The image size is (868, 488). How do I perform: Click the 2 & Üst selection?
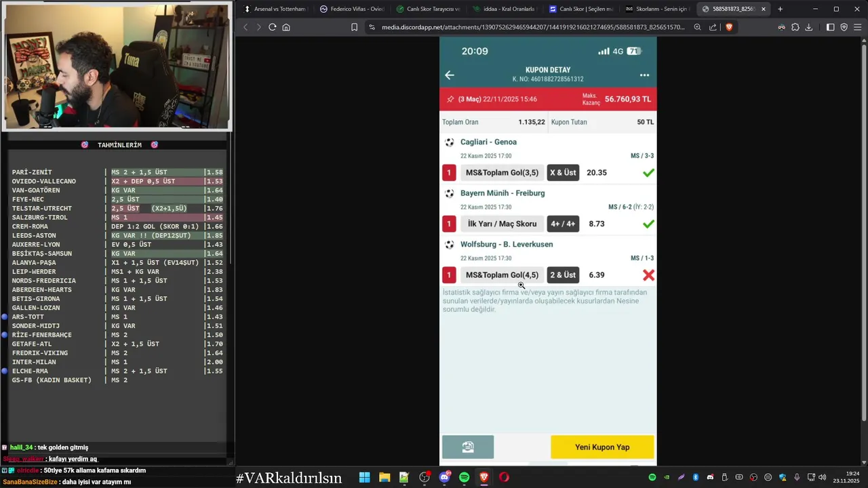pos(563,275)
